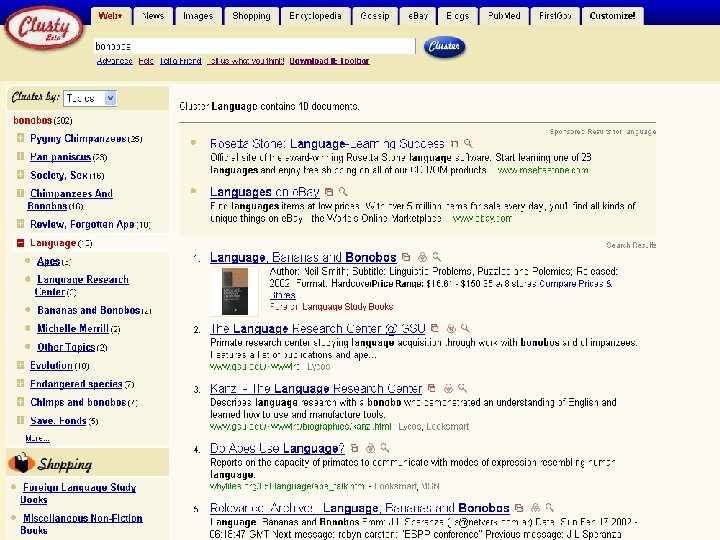Screen dimensions: 720x540
Task: Select the Gossip tab
Action: point(375,16)
